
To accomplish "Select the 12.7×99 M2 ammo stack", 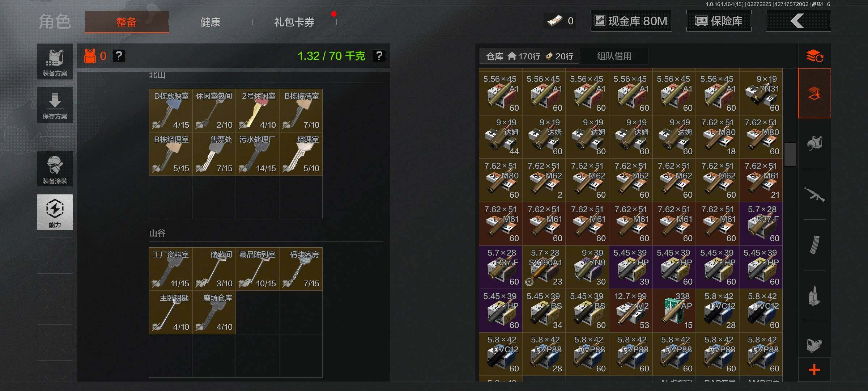I will point(631,310).
